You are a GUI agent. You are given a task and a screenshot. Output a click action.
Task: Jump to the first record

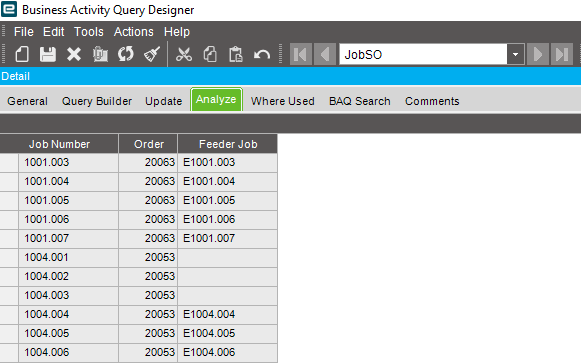[x=301, y=54]
